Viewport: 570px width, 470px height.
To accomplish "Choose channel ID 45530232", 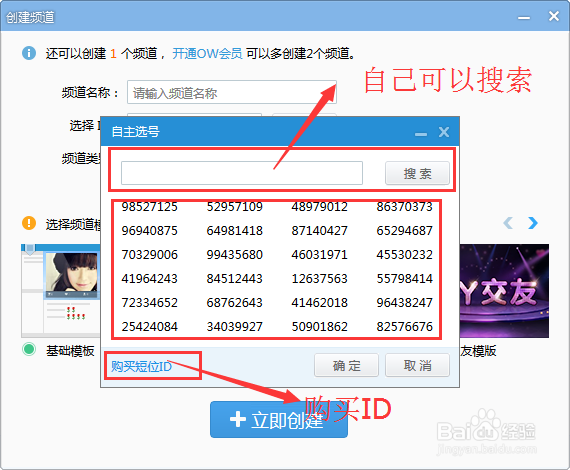I will click(405, 254).
